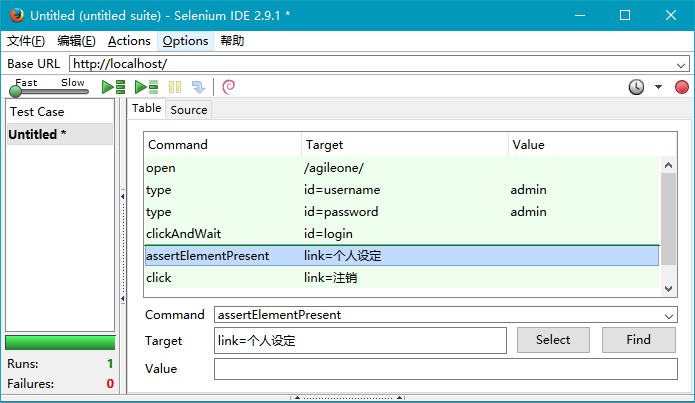
Task: Click the Target column header
Action: (405, 145)
